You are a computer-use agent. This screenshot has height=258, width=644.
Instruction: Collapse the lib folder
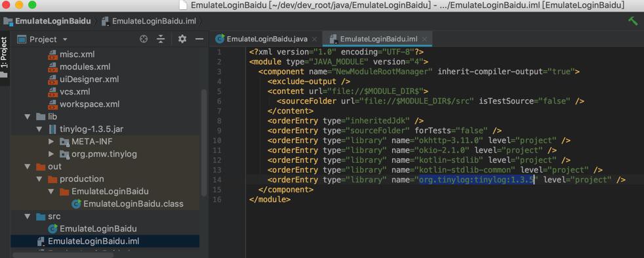(x=28, y=117)
